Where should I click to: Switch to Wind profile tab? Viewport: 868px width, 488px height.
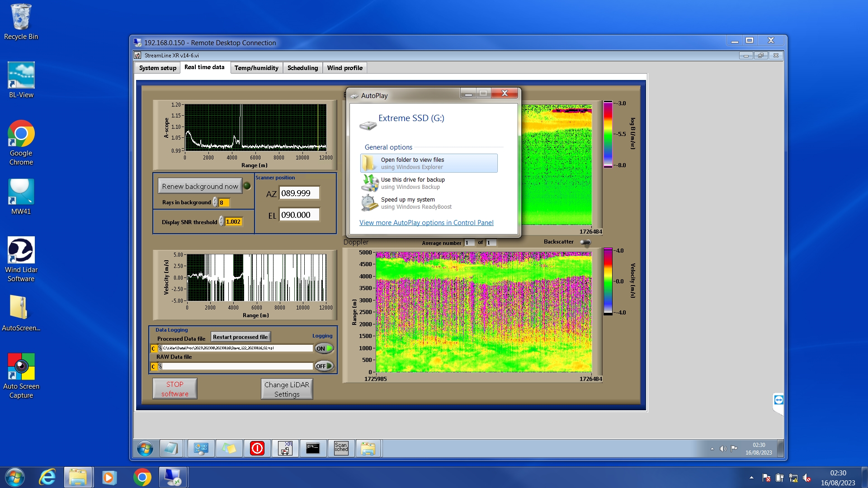[x=344, y=68]
